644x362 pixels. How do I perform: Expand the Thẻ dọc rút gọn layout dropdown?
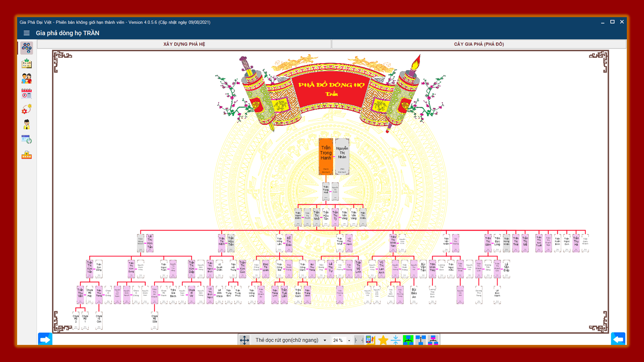(x=291, y=340)
